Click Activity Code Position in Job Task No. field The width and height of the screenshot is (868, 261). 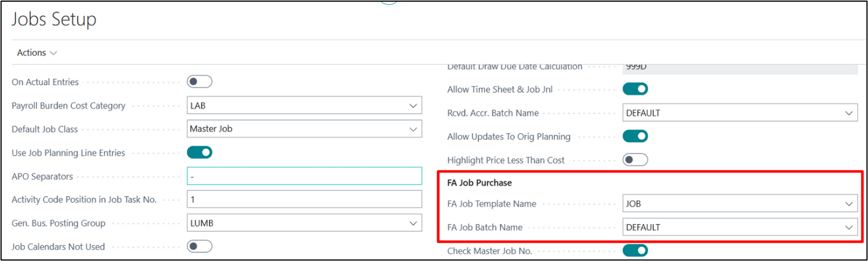[x=304, y=200]
